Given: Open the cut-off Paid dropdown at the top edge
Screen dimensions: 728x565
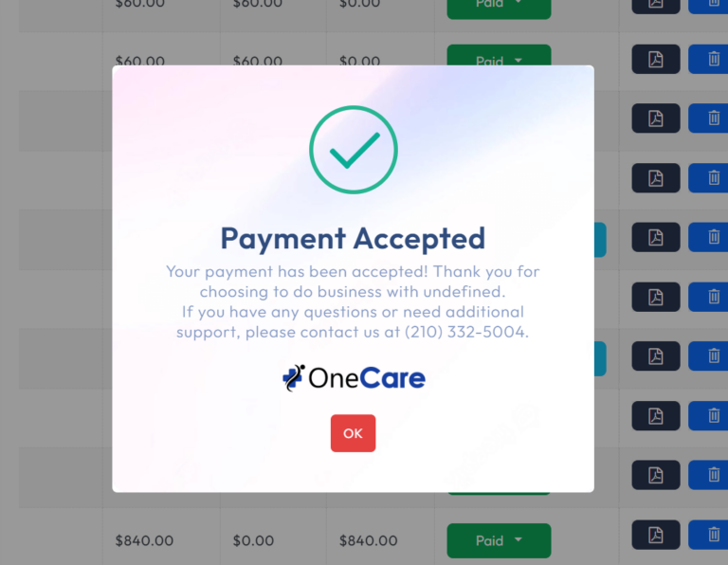Looking at the screenshot, I should [x=499, y=9].
